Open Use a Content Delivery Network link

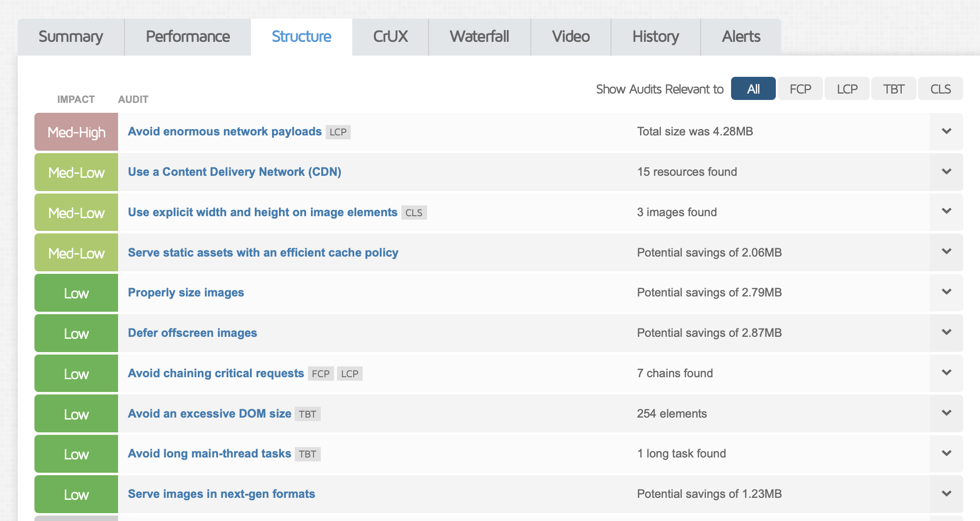[235, 172]
